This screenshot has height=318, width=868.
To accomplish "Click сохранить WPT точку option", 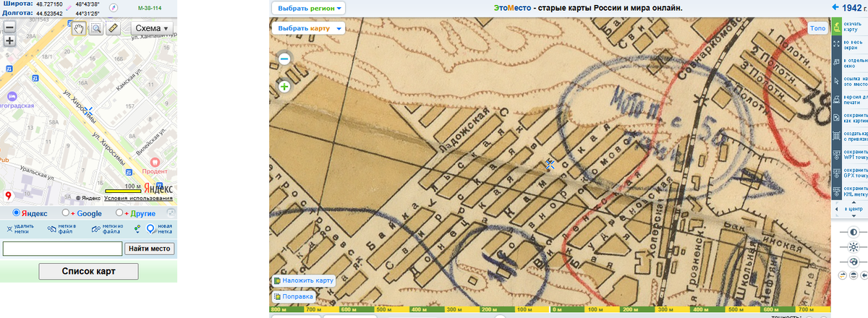I will click(849, 155).
